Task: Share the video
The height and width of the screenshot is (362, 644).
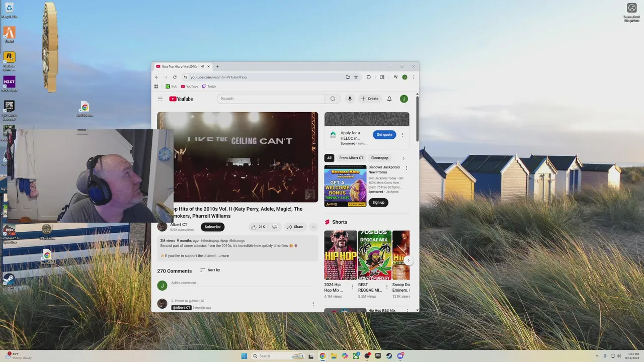Action: coord(295,227)
